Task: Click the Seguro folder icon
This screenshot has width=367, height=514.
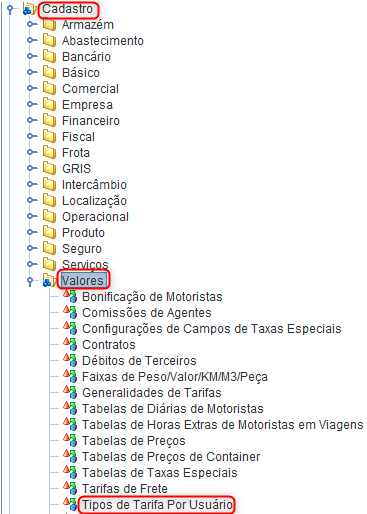Action: coord(49,248)
